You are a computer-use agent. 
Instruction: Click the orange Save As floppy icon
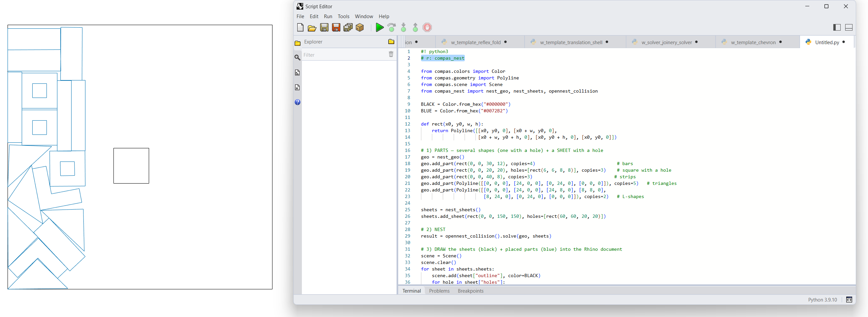coord(336,27)
